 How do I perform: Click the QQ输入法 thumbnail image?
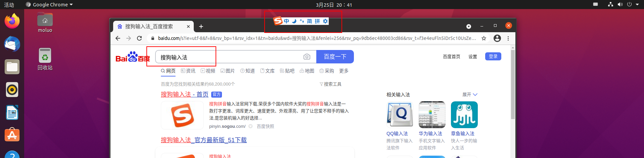point(400,115)
